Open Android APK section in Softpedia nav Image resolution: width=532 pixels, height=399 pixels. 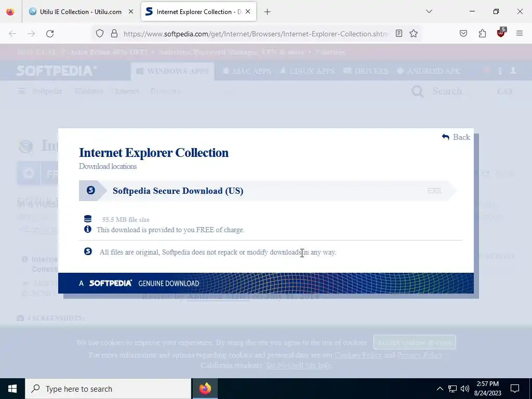pos(429,71)
